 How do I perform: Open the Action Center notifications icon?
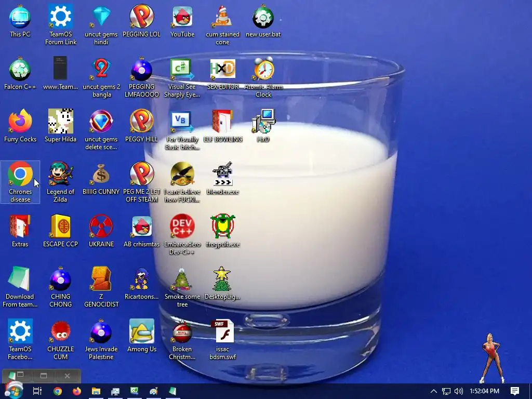coord(515,391)
